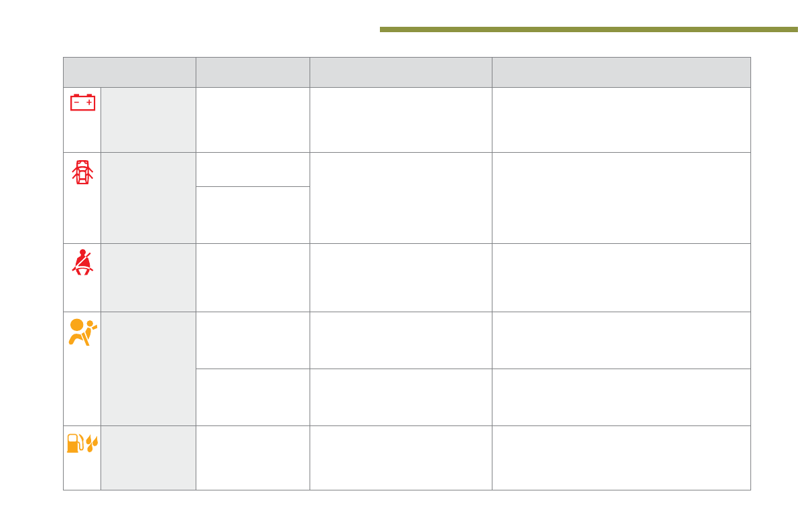Click the header cell above the icon column
Image resolution: width=798 pixels, height=532 pixels.
point(129,72)
